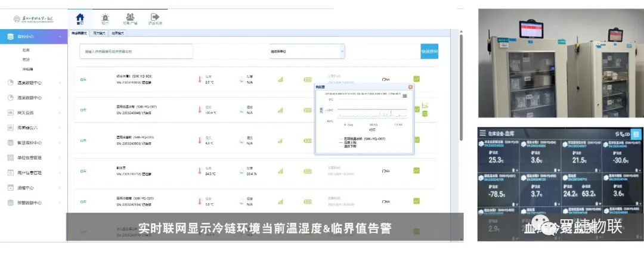Click thermometer icon in the 24.5 ℃ row
The height and width of the screenshot is (255, 644).
200,171
